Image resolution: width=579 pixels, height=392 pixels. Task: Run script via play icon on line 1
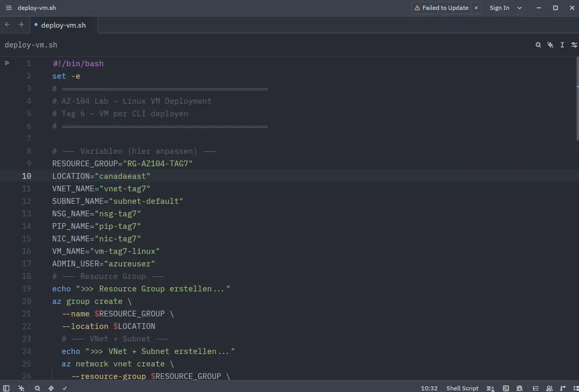(7, 63)
